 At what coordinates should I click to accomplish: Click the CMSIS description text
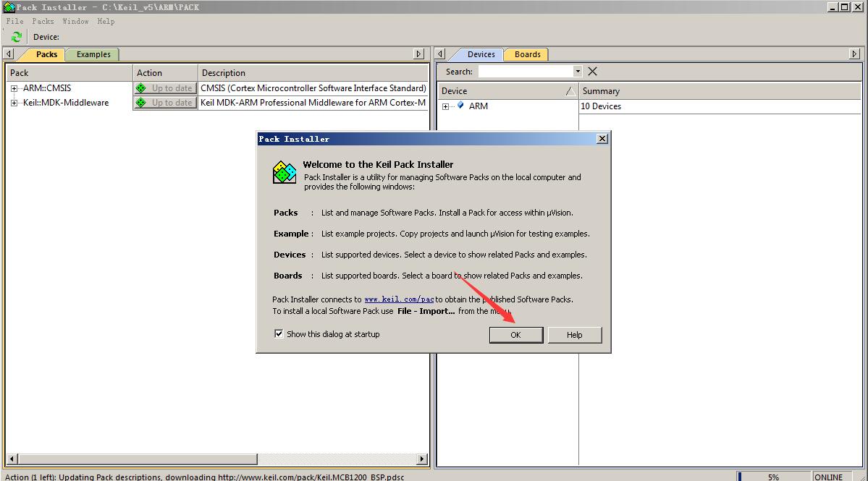pyautogui.click(x=313, y=88)
